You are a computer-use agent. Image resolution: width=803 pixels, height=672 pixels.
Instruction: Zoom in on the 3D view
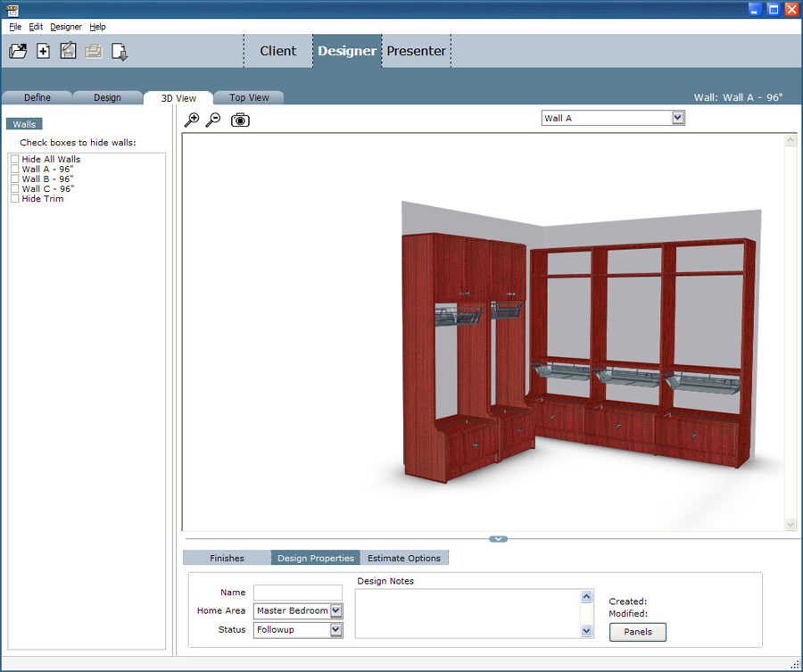[192, 120]
